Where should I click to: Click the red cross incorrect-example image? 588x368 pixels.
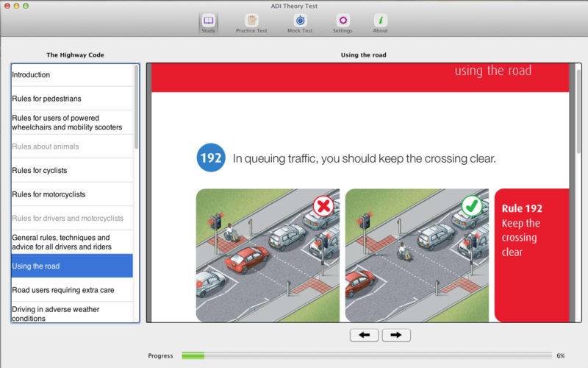268,255
